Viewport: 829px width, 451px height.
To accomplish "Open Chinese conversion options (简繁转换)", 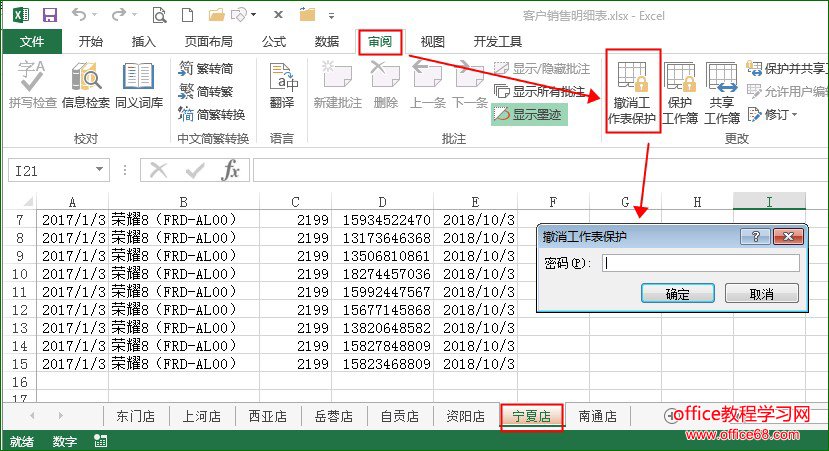I will click(212, 114).
